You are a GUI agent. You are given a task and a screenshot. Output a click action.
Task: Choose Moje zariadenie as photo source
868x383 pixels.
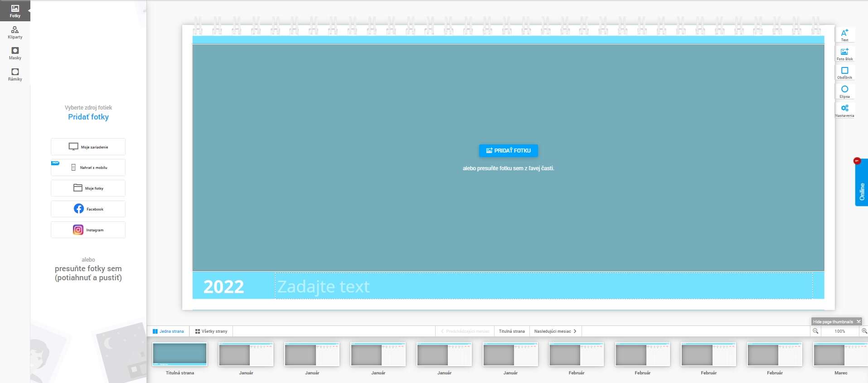click(88, 147)
